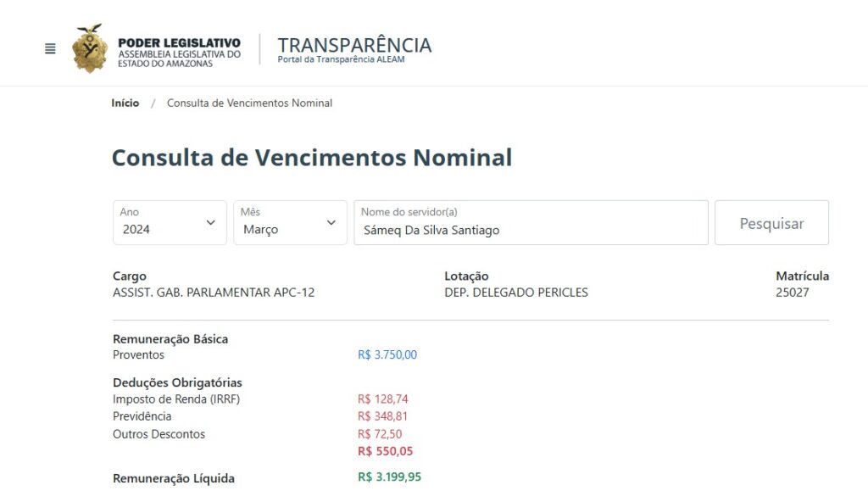The image size is (868, 502).
Task: Click the Imposto de Renda (IRRF) amount
Action: [383, 399]
